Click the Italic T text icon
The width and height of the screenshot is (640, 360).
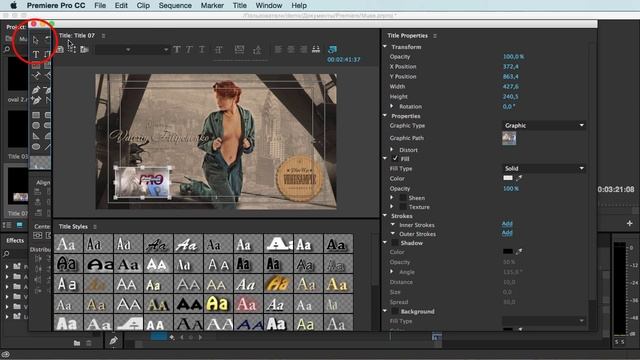pyautogui.click(x=189, y=49)
